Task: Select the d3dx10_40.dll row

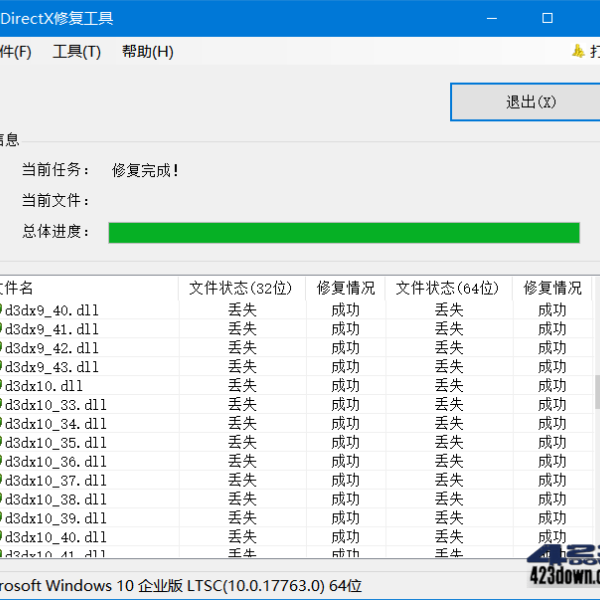Action: (x=296, y=537)
